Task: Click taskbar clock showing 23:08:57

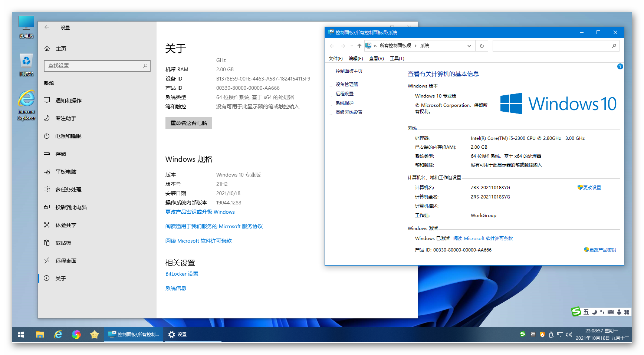Action: 602,335
